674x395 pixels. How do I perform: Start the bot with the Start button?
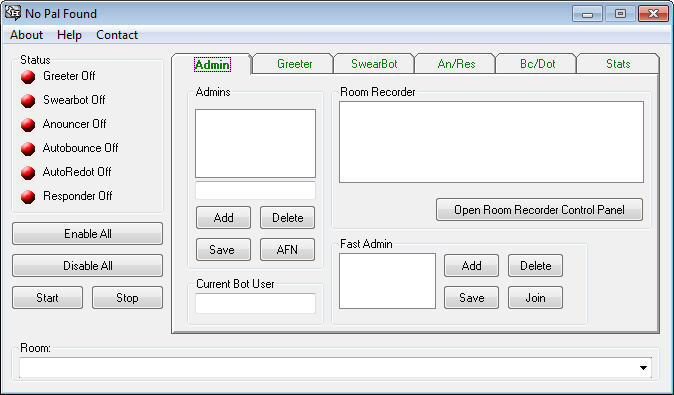point(47,298)
